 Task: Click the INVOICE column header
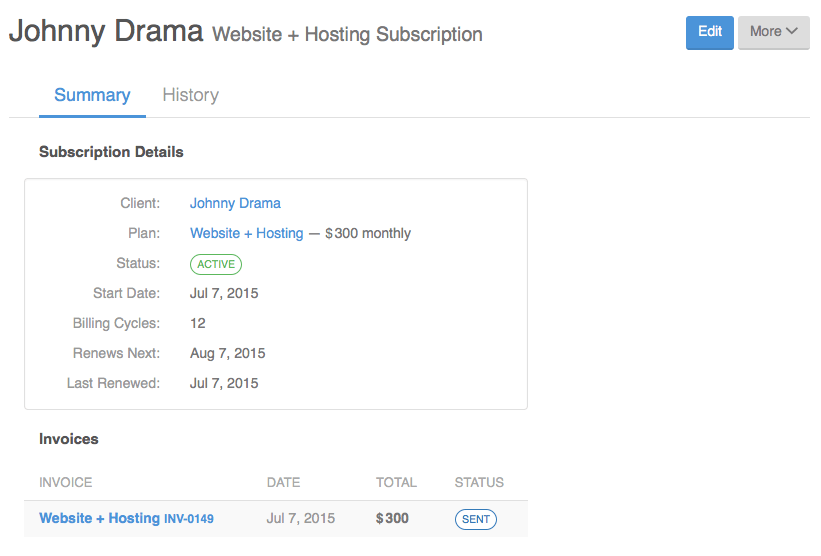[65, 482]
